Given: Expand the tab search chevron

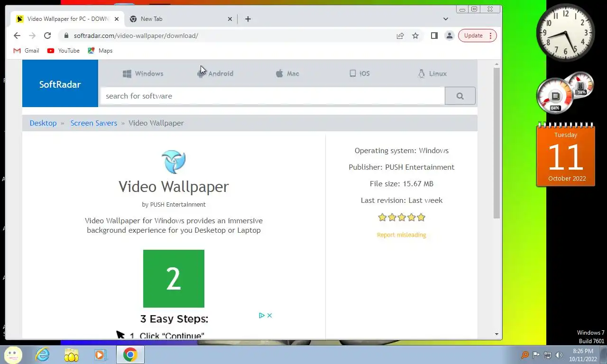Looking at the screenshot, I should [x=446, y=19].
